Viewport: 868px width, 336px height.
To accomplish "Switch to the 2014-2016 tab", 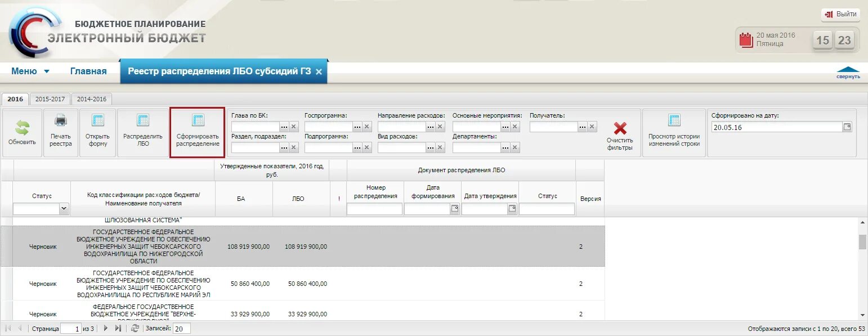I will 92,98.
